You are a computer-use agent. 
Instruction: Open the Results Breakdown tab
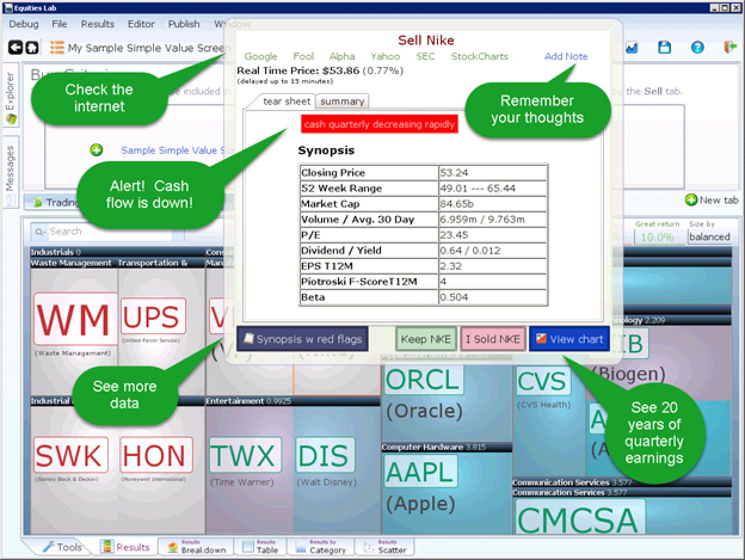[196, 546]
